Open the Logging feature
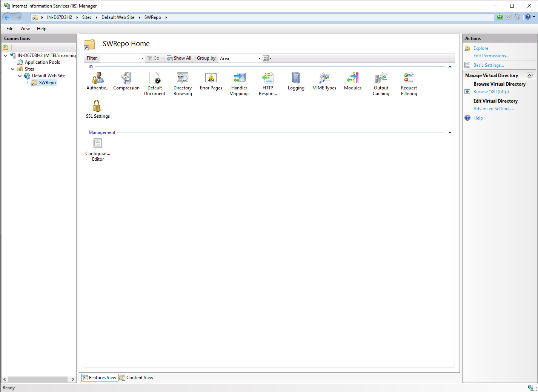Image resolution: width=538 pixels, height=392 pixels. click(296, 81)
